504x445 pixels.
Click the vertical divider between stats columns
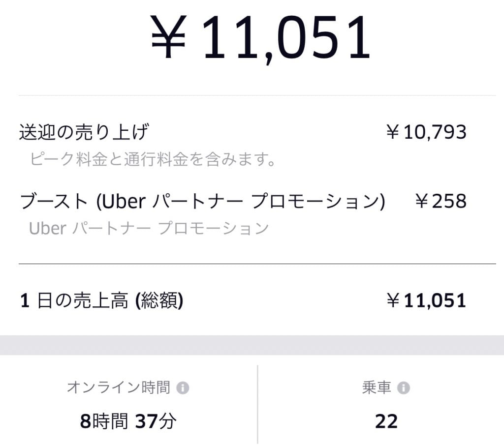[257, 404]
